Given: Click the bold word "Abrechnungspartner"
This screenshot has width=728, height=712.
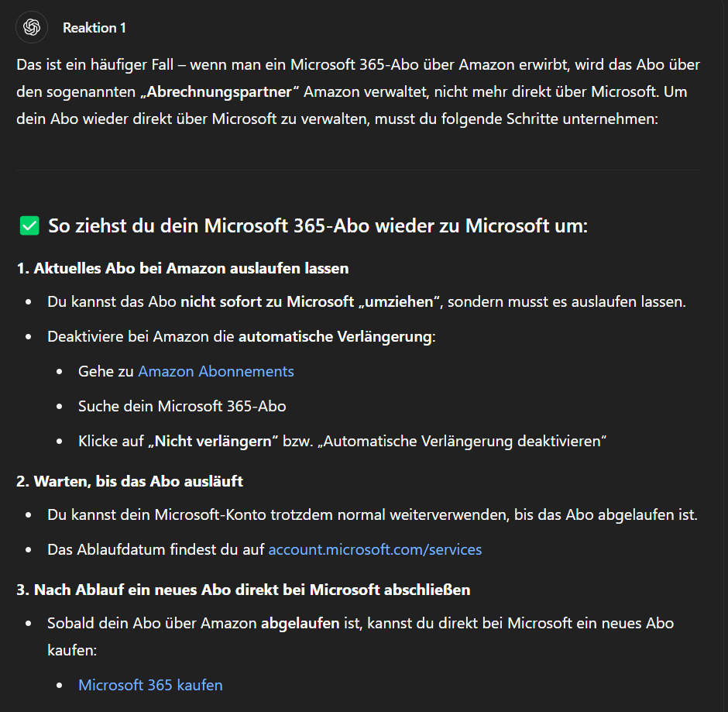Looking at the screenshot, I should click(221, 92).
